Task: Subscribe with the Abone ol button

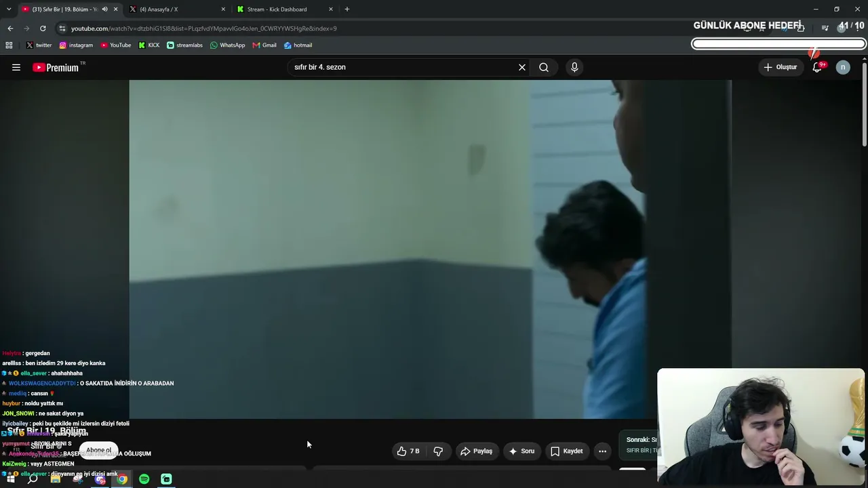Action: [x=98, y=450]
